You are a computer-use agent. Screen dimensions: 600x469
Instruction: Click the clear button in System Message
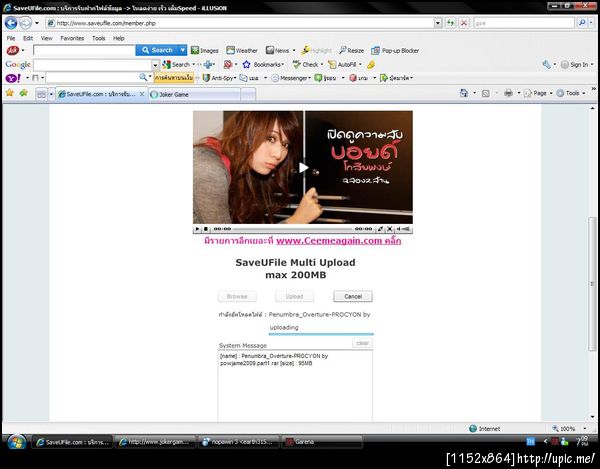(x=362, y=343)
